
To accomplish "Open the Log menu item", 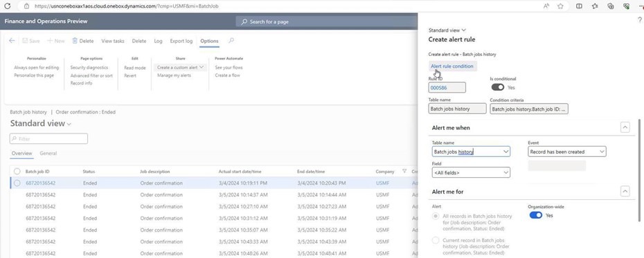I will click(x=158, y=41).
